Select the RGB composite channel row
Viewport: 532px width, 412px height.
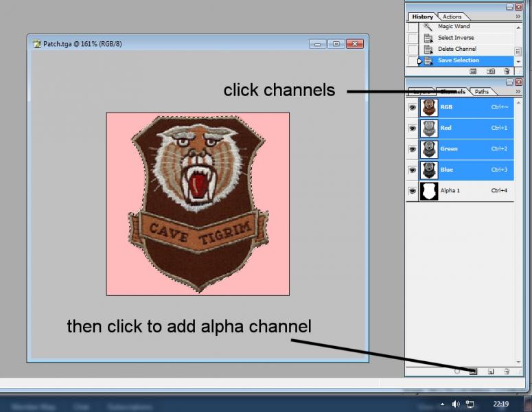point(467,108)
